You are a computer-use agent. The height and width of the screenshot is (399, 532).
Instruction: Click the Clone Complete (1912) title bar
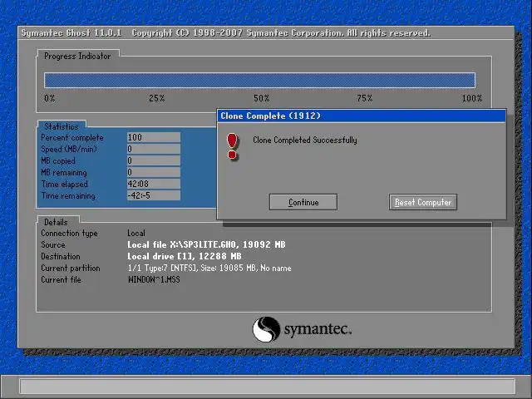pos(362,116)
